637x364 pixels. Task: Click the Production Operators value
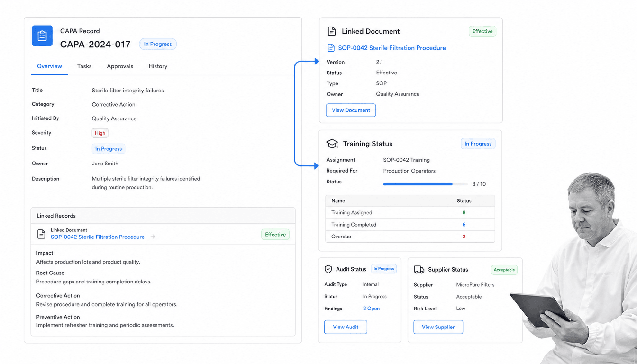click(x=409, y=171)
